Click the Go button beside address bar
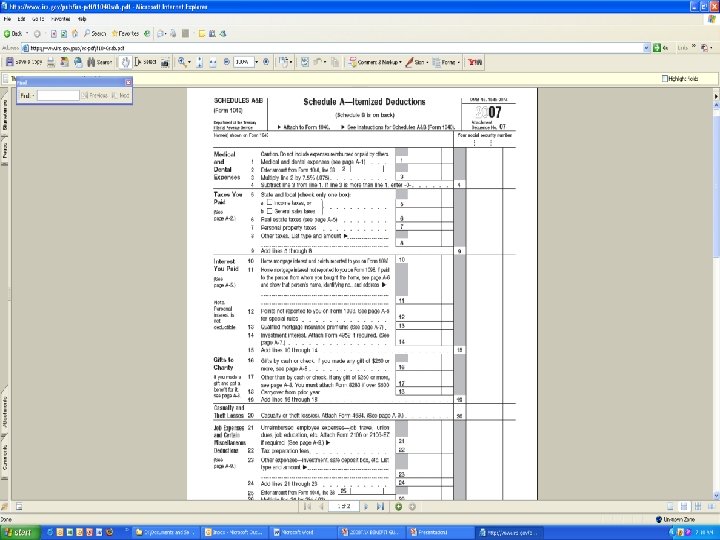 click(x=661, y=48)
